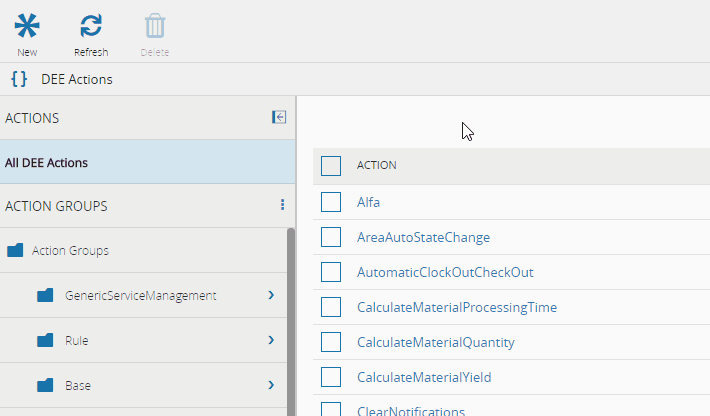Image resolution: width=710 pixels, height=416 pixels.
Task: Open the ClearNotifications action
Action: tap(411, 410)
